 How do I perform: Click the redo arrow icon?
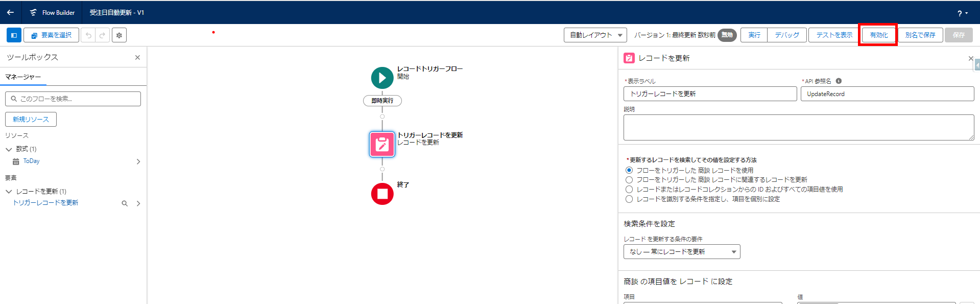[102, 35]
